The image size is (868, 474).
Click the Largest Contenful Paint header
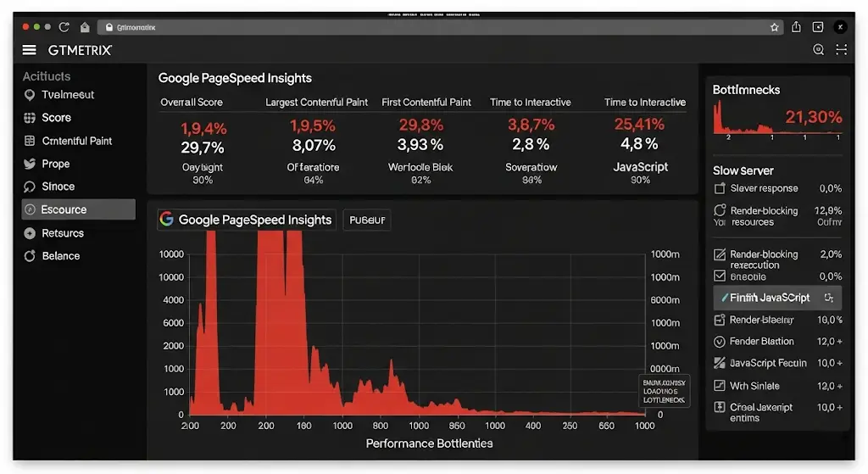[x=317, y=103]
